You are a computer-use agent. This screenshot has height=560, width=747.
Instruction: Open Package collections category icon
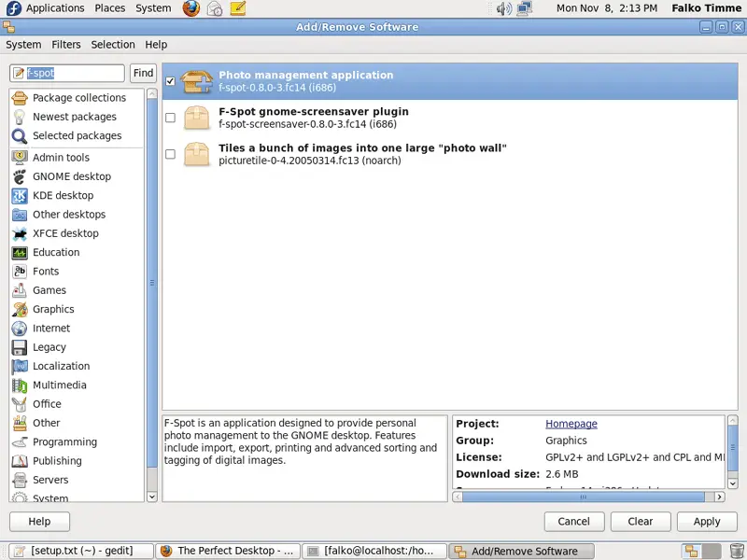20,98
